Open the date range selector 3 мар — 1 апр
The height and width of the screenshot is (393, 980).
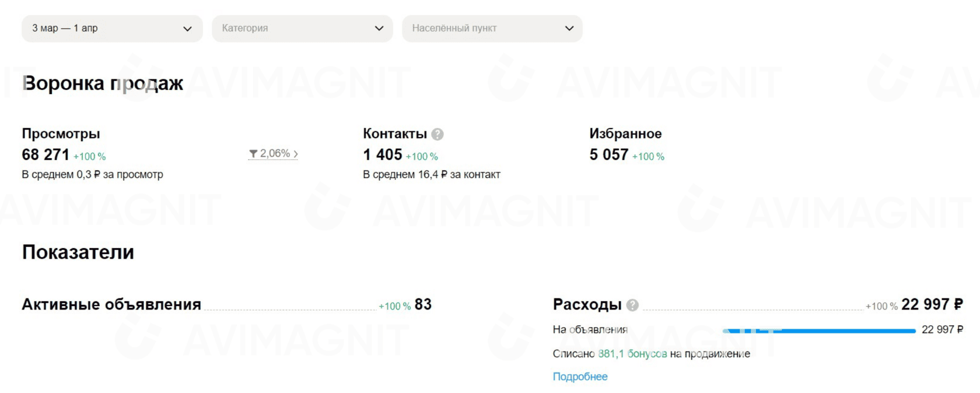(112, 27)
